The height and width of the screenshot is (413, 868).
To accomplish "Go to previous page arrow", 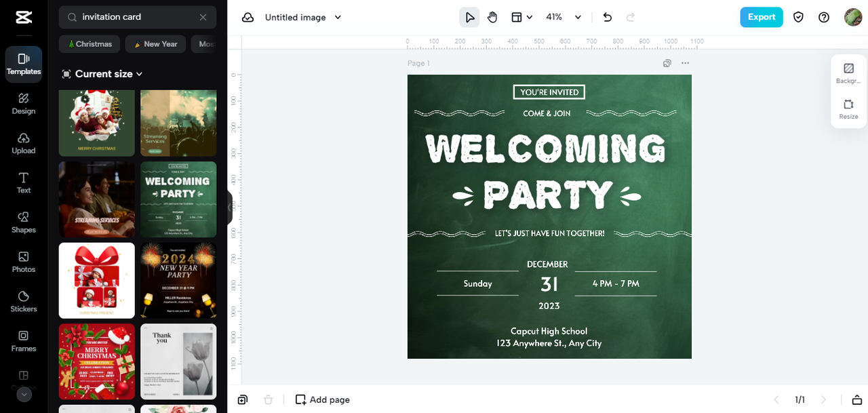I will [777, 399].
